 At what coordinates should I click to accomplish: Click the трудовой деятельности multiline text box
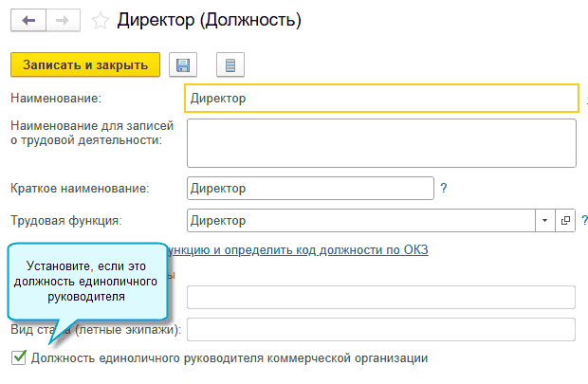[x=381, y=142]
